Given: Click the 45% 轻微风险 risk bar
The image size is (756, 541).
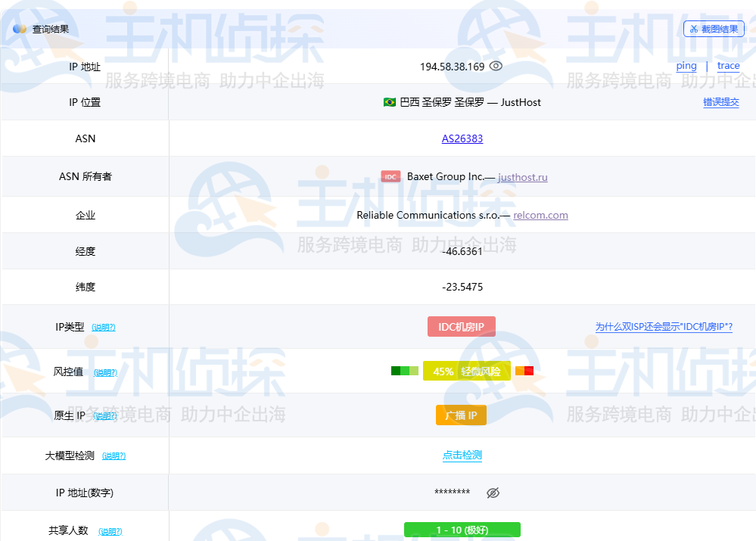Looking at the screenshot, I should pyautogui.click(x=466, y=372).
